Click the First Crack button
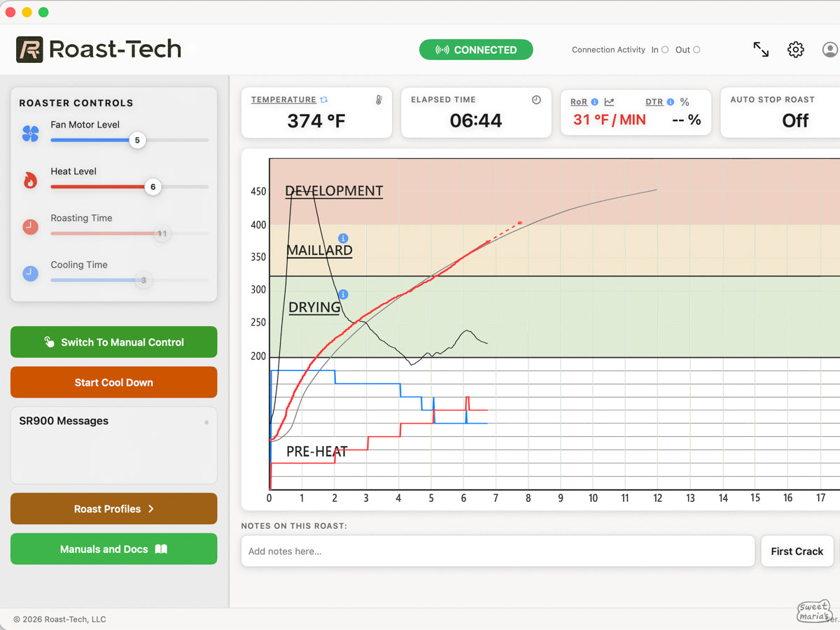The image size is (840, 630). [x=797, y=551]
